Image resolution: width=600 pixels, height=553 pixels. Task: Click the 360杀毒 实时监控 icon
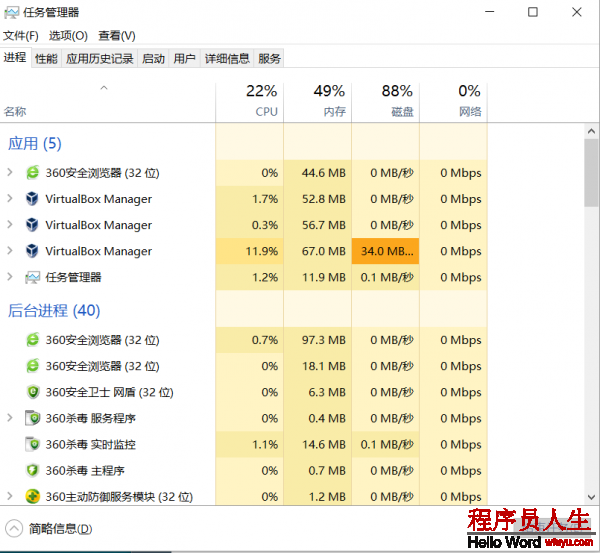(33, 444)
